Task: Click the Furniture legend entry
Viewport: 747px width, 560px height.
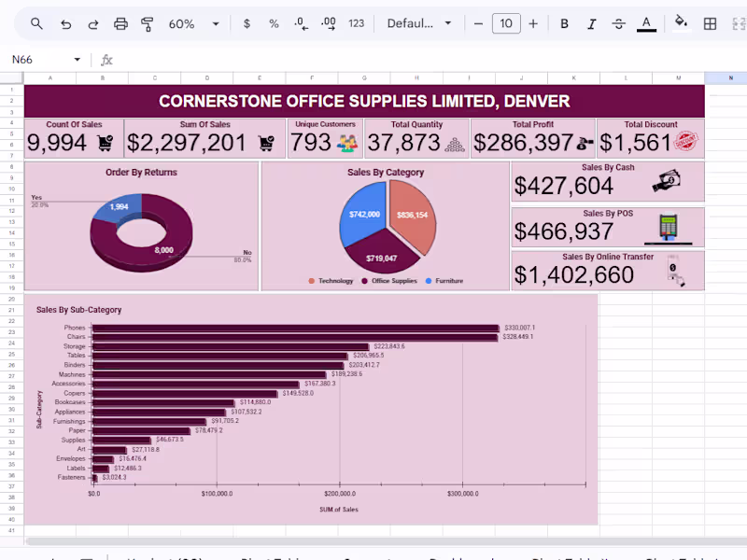Action: tap(444, 281)
